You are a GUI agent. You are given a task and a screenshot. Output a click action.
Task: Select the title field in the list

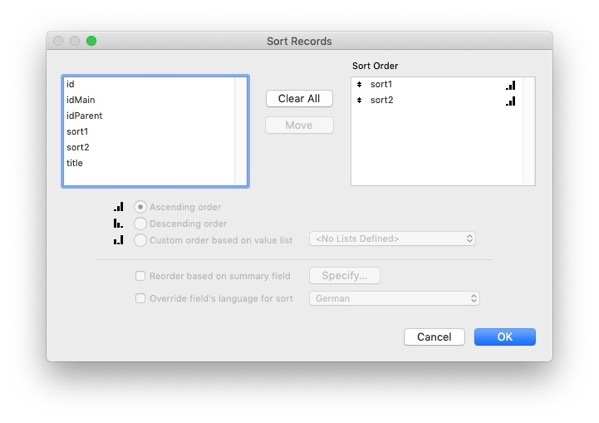149,163
